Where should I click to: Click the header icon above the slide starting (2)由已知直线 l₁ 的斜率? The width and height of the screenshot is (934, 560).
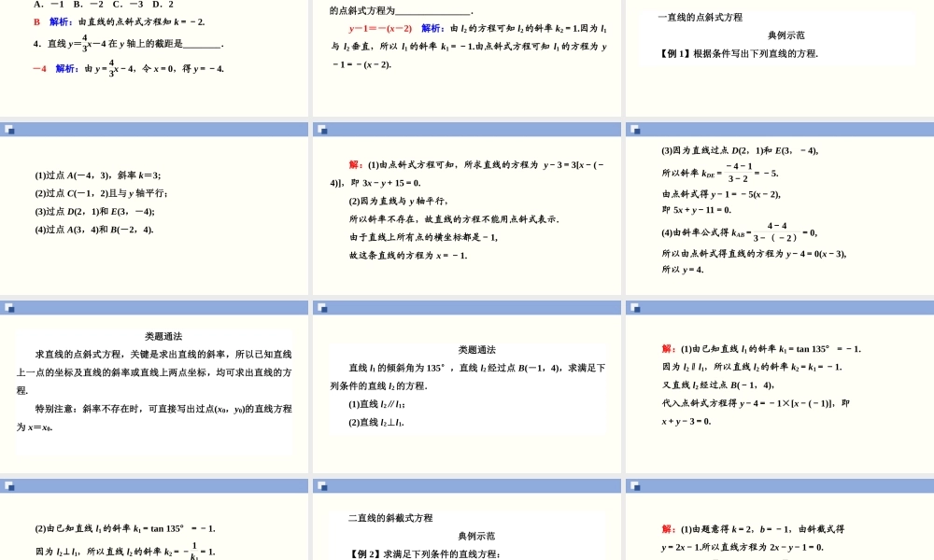coord(9,486)
